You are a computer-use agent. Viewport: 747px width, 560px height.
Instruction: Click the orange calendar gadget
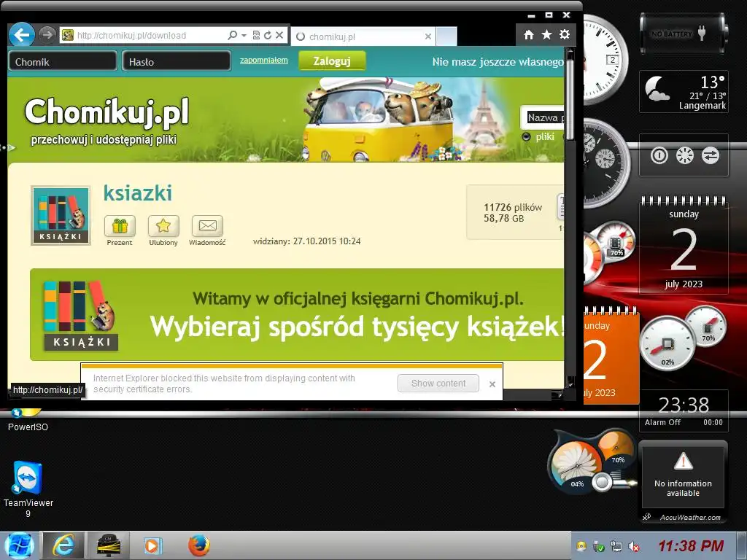click(611, 357)
